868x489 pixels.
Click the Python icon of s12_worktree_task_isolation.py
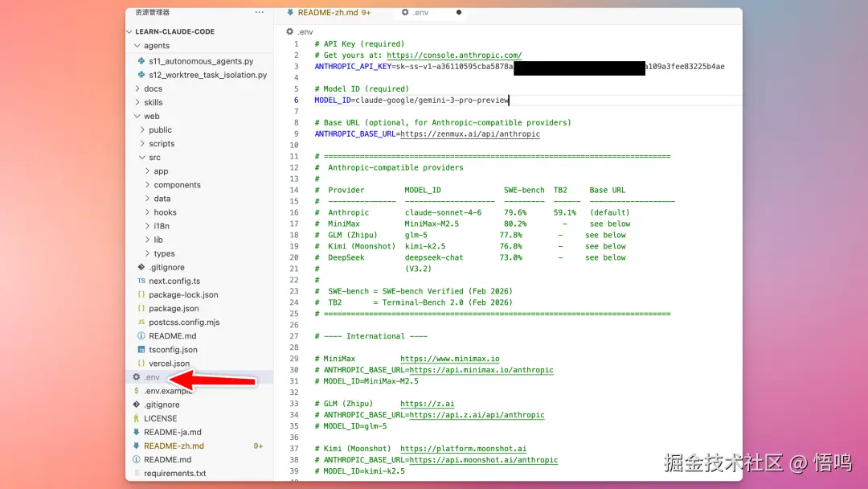click(x=141, y=75)
